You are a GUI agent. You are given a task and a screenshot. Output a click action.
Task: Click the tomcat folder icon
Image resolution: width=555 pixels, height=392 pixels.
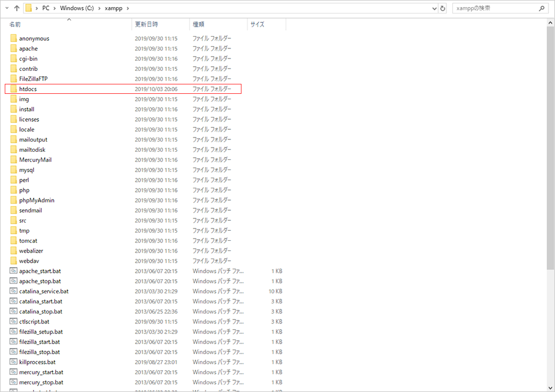(x=14, y=241)
